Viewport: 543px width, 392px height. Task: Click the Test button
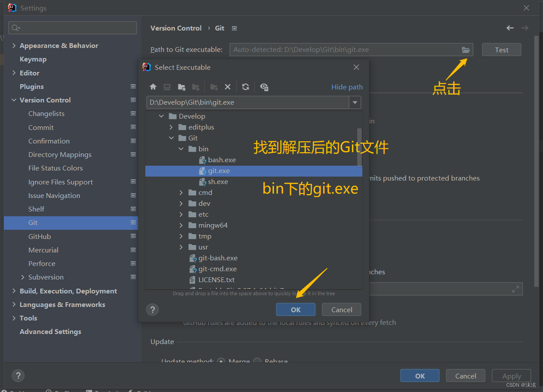(502, 50)
